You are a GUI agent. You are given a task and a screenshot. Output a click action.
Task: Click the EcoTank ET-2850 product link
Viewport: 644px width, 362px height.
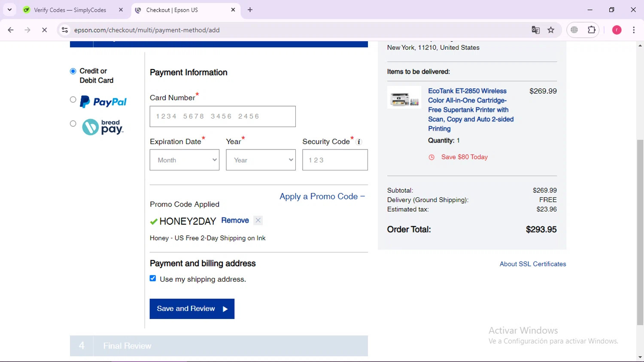click(x=471, y=110)
